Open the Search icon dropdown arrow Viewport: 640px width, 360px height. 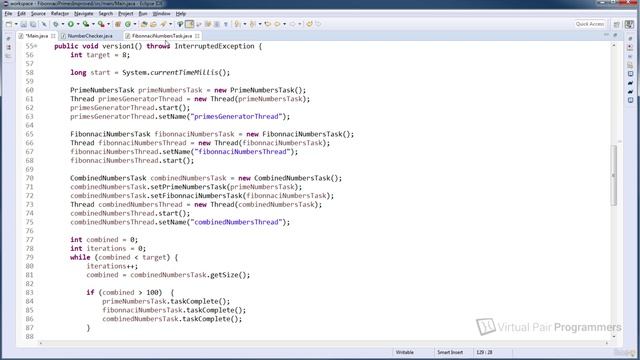click(x=171, y=24)
